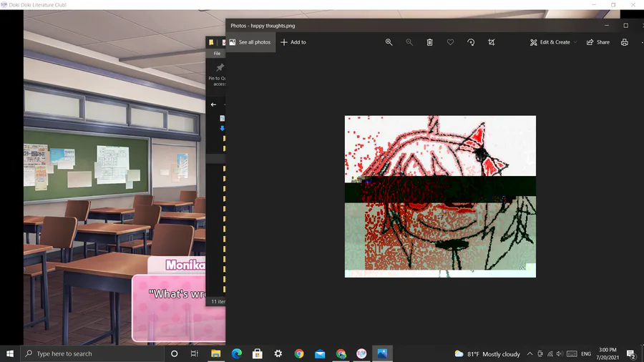
Task: Open Google Chrome from the taskbar
Action: pyautogui.click(x=299, y=353)
